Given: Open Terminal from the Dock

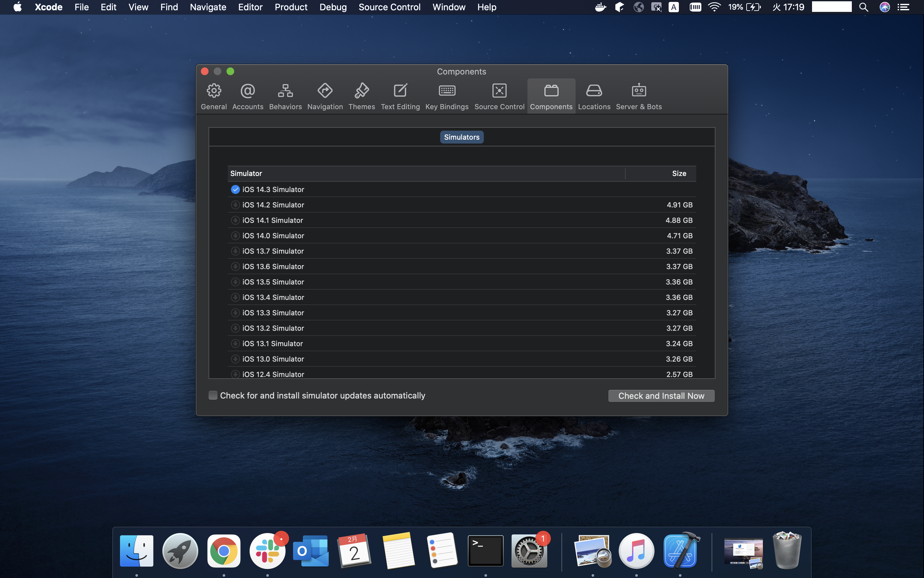Looking at the screenshot, I should [x=485, y=551].
